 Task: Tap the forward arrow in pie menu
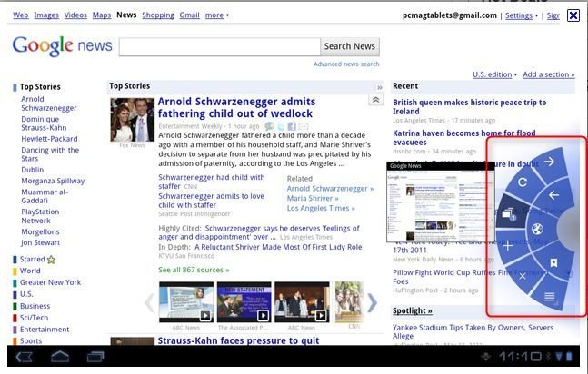coord(549,162)
